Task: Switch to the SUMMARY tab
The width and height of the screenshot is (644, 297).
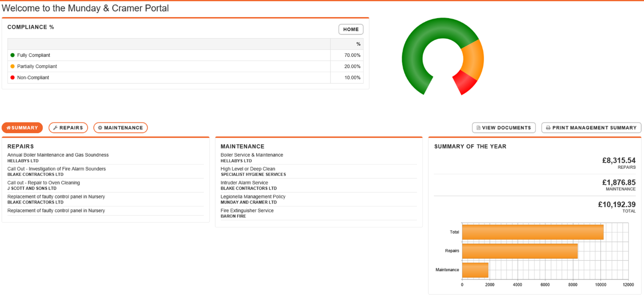Action: point(22,128)
